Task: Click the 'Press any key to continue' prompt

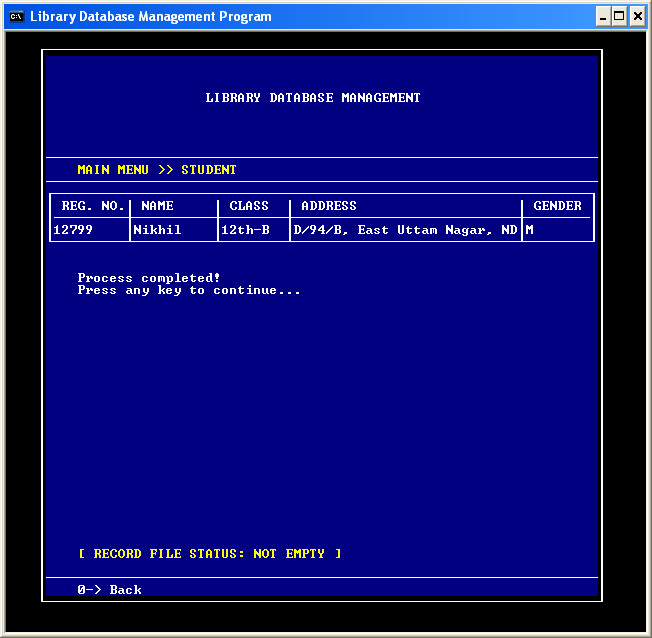Action: 189,290
